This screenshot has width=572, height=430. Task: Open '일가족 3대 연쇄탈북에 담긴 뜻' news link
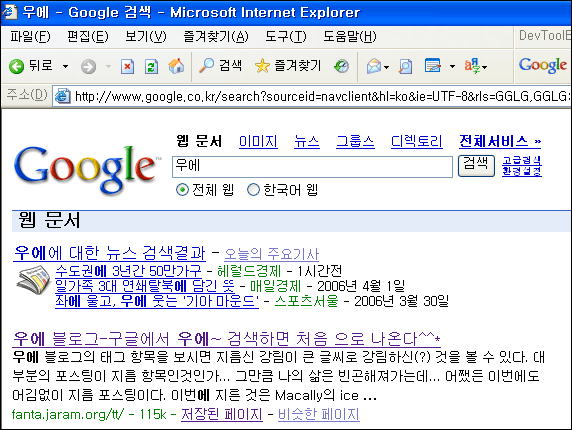pyautogui.click(x=145, y=286)
